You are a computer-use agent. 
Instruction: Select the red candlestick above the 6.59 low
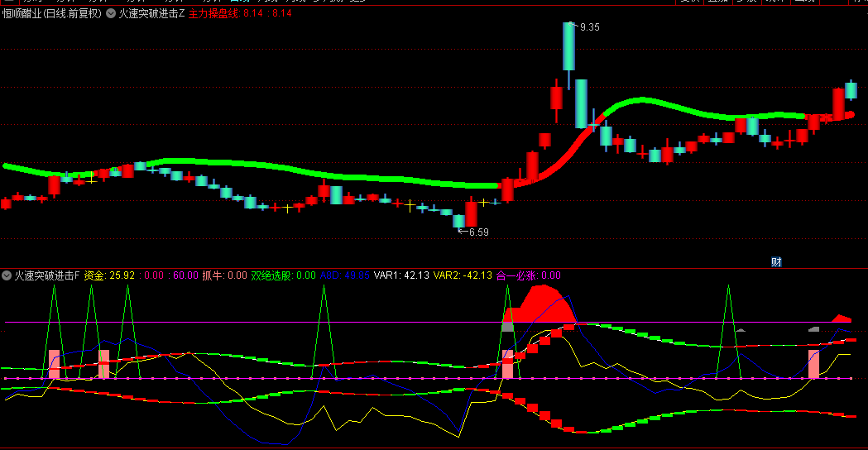[471, 213]
